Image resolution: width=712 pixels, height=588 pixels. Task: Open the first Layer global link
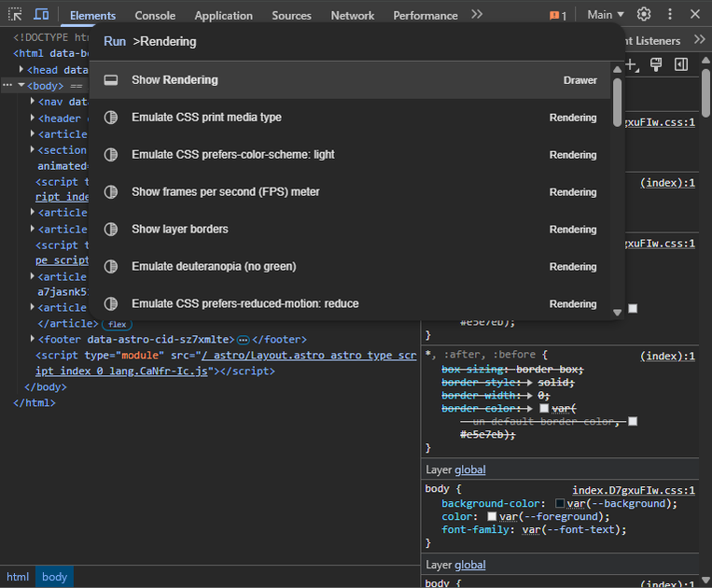tap(470, 469)
